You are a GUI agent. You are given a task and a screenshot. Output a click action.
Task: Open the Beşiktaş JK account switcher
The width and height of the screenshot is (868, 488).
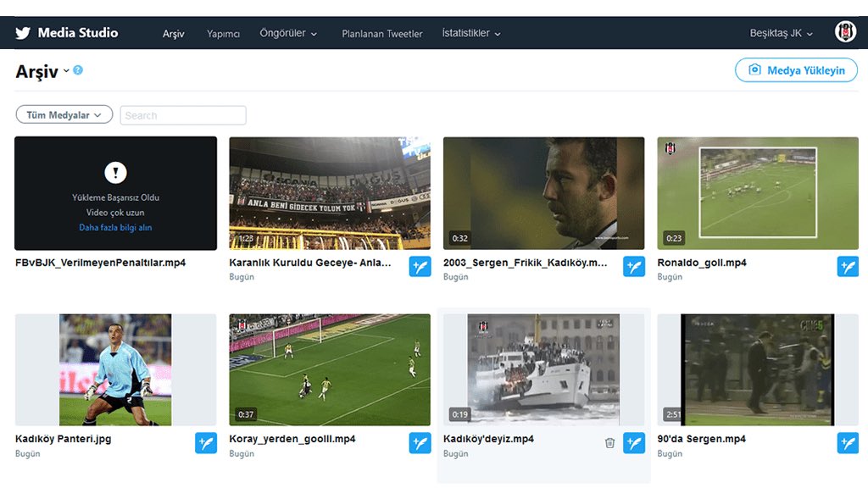tap(782, 32)
